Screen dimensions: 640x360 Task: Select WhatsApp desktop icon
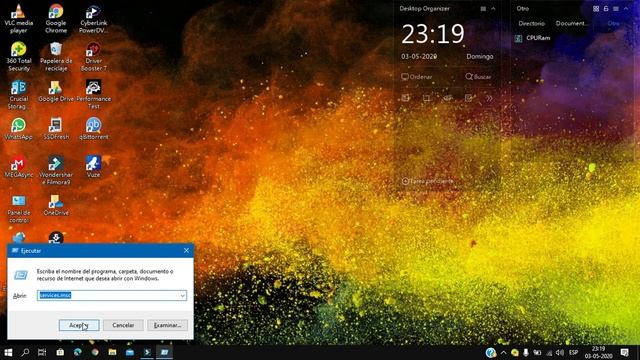pyautogui.click(x=18, y=129)
